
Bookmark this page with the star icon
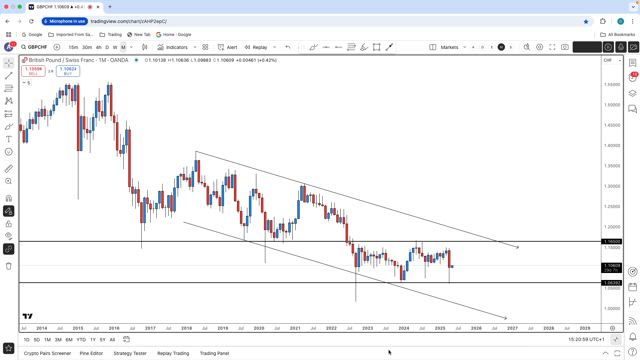tap(586, 21)
